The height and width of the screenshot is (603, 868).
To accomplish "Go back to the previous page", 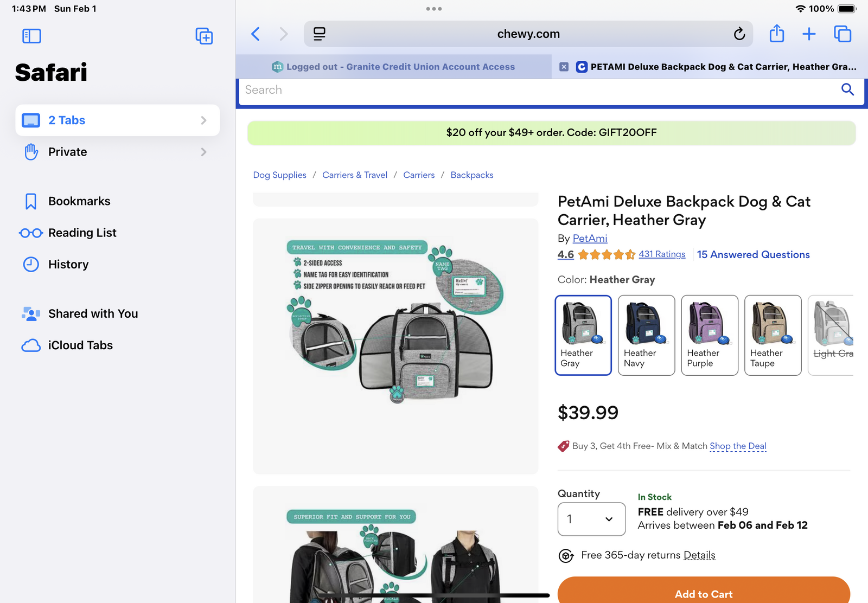I will [256, 34].
